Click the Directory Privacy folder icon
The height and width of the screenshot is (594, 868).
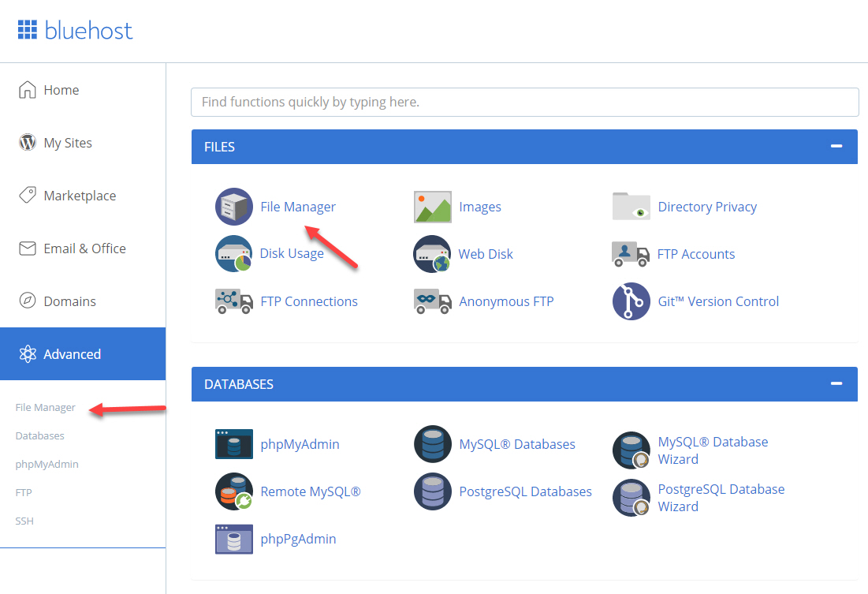point(631,206)
